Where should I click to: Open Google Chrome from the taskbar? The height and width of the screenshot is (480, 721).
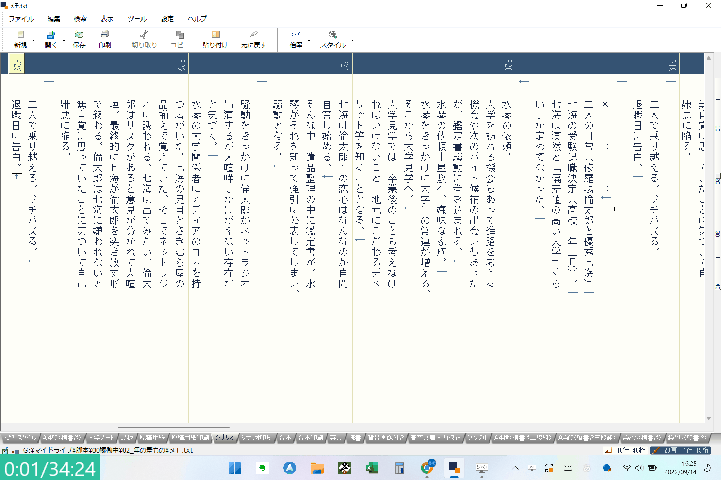coord(427,468)
